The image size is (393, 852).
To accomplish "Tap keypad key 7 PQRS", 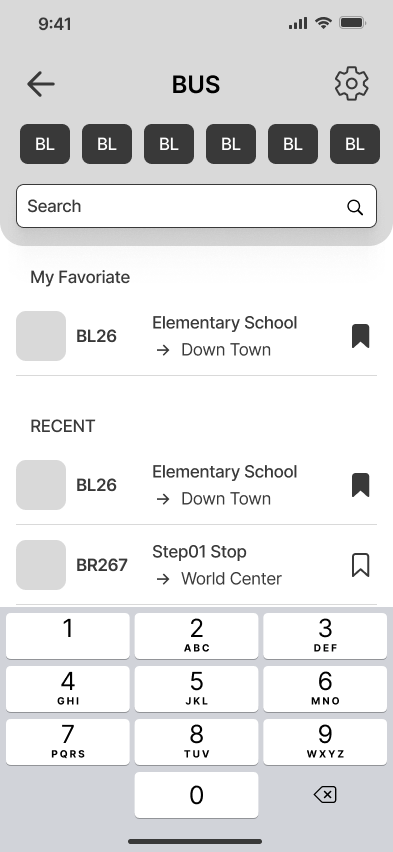I will coord(68,742).
